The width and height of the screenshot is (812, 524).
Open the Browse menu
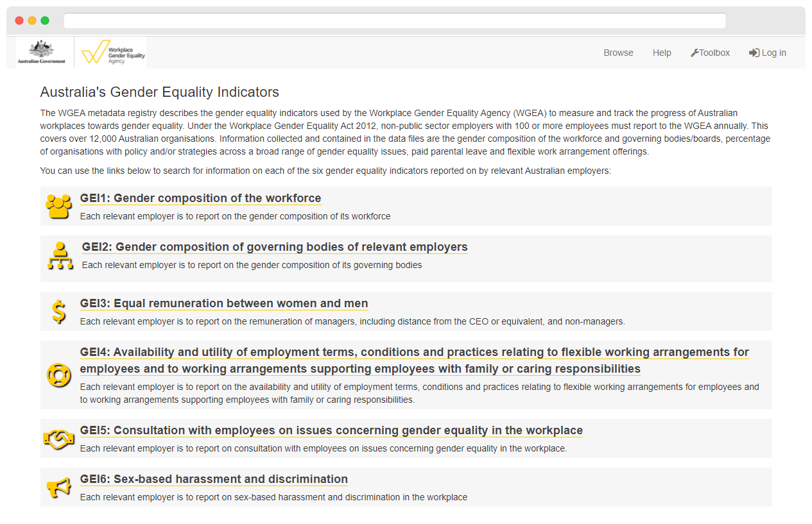point(618,53)
